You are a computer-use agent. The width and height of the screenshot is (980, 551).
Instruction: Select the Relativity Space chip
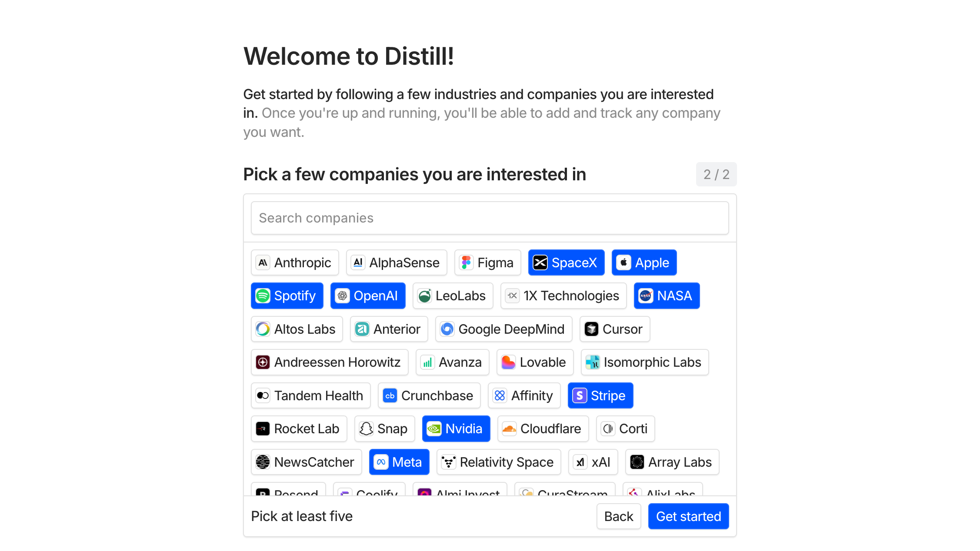[498, 462]
